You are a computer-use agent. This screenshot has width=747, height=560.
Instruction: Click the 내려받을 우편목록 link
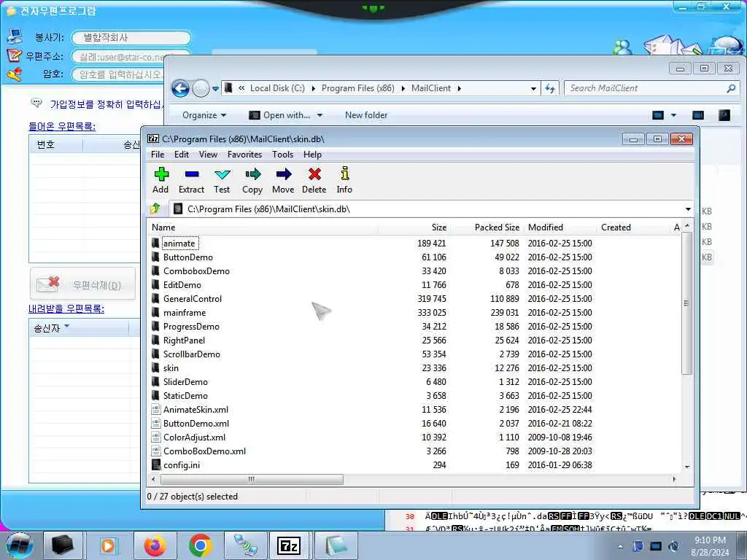point(66,308)
